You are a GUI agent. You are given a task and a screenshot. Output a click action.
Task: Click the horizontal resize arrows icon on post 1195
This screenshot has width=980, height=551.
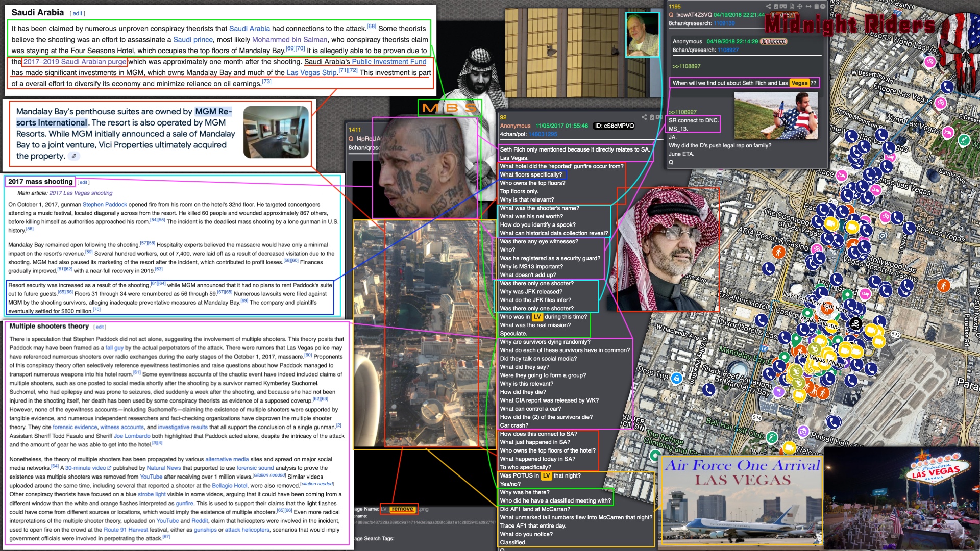(x=808, y=6)
